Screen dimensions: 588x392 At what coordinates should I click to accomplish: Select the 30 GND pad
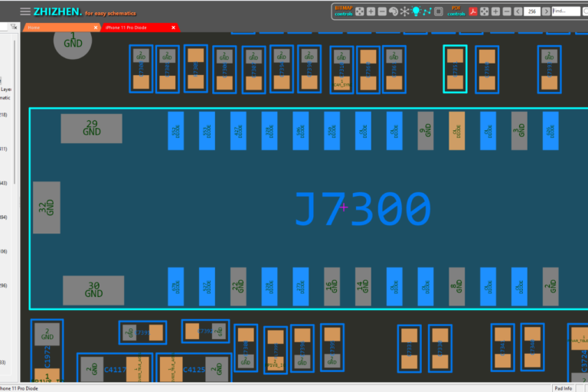(93, 290)
